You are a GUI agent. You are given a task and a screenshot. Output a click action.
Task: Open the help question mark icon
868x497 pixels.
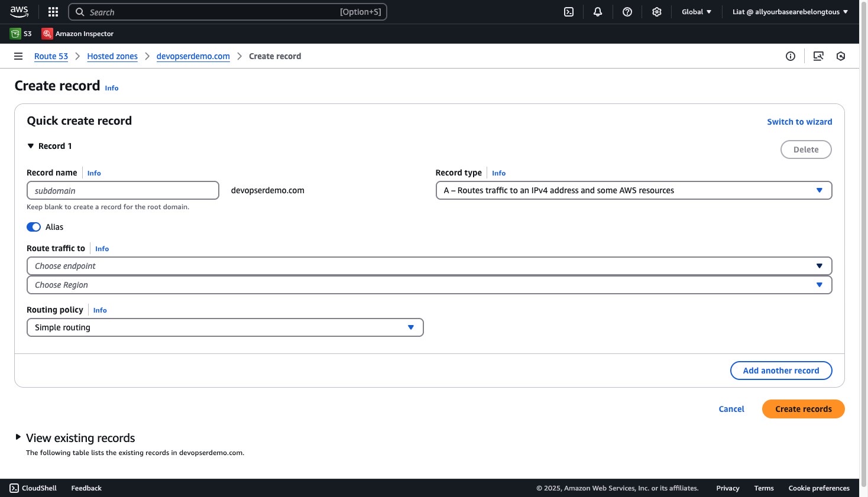point(627,12)
